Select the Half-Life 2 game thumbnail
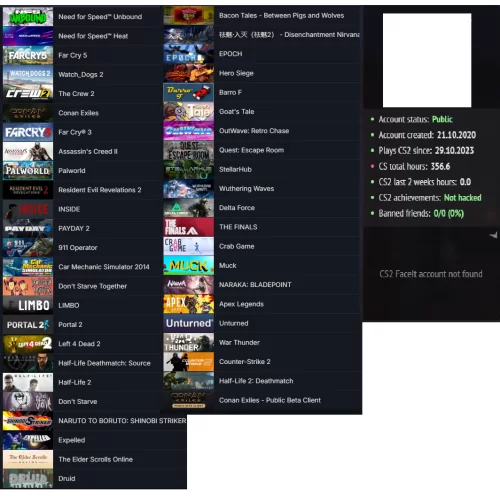500x500 pixels. click(28, 382)
